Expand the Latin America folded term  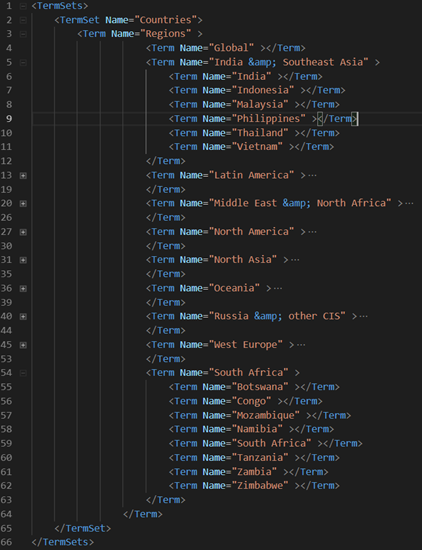tap(23, 175)
